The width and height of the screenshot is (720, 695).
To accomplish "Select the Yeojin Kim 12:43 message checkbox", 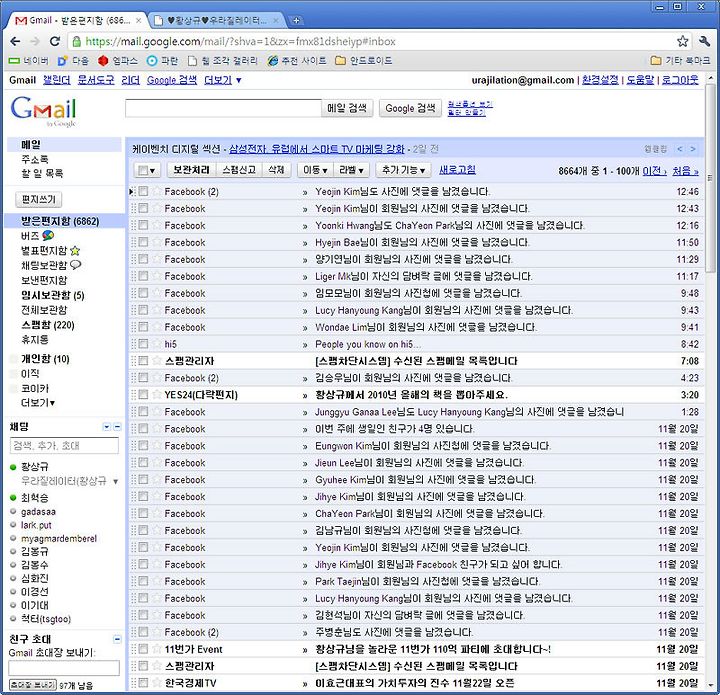I will pos(143,208).
